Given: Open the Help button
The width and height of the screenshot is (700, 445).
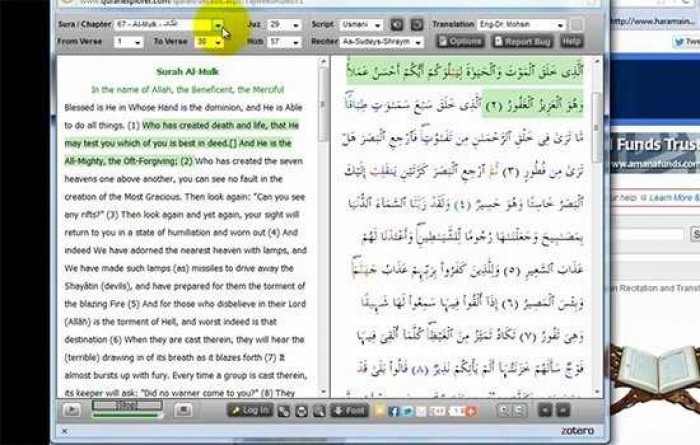Looking at the screenshot, I should pyautogui.click(x=571, y=42).
